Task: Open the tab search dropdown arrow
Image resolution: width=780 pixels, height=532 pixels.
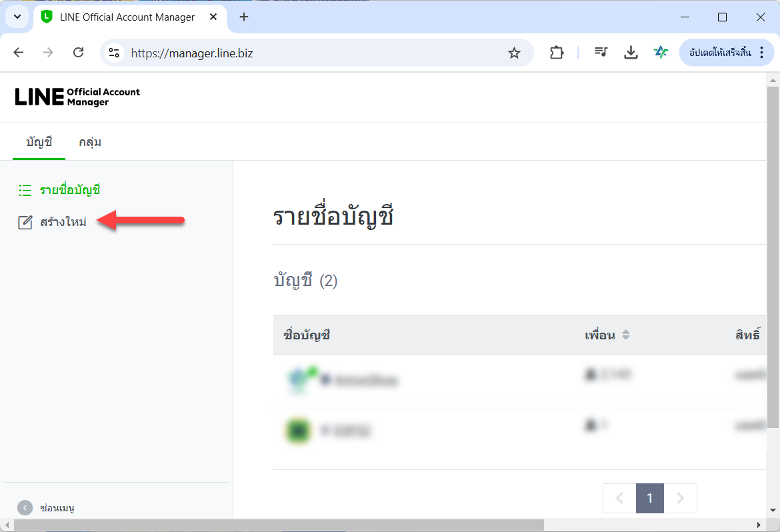Action: pos(17,17)
